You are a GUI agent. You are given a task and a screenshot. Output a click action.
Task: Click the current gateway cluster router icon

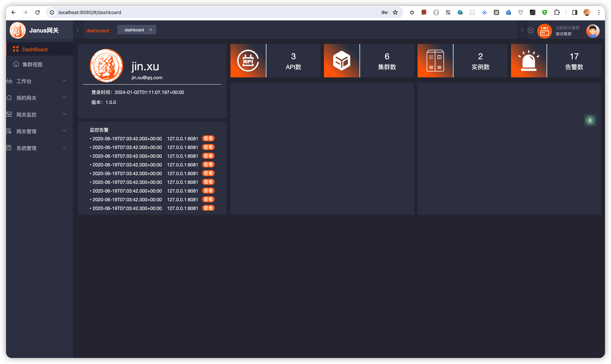point(544,31)
